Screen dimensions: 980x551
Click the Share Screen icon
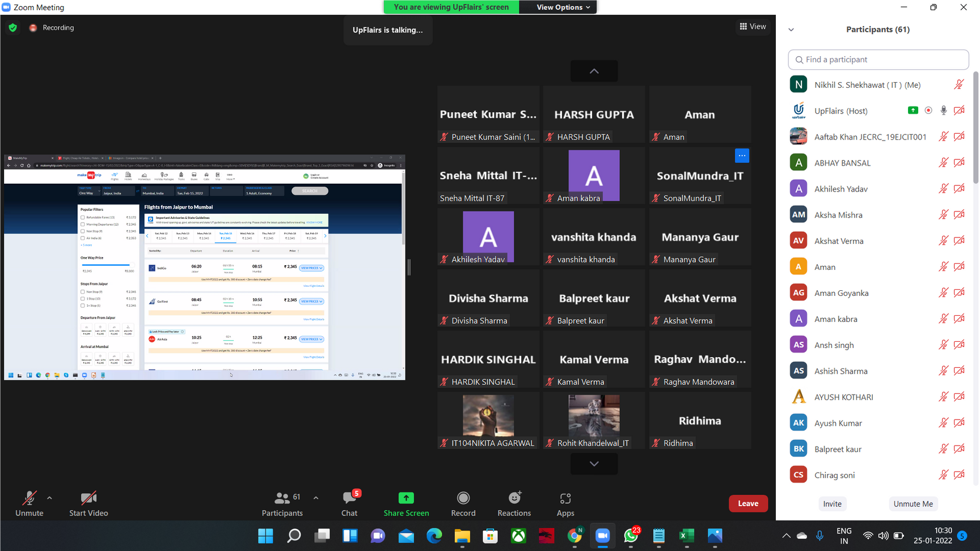(406, 498)
